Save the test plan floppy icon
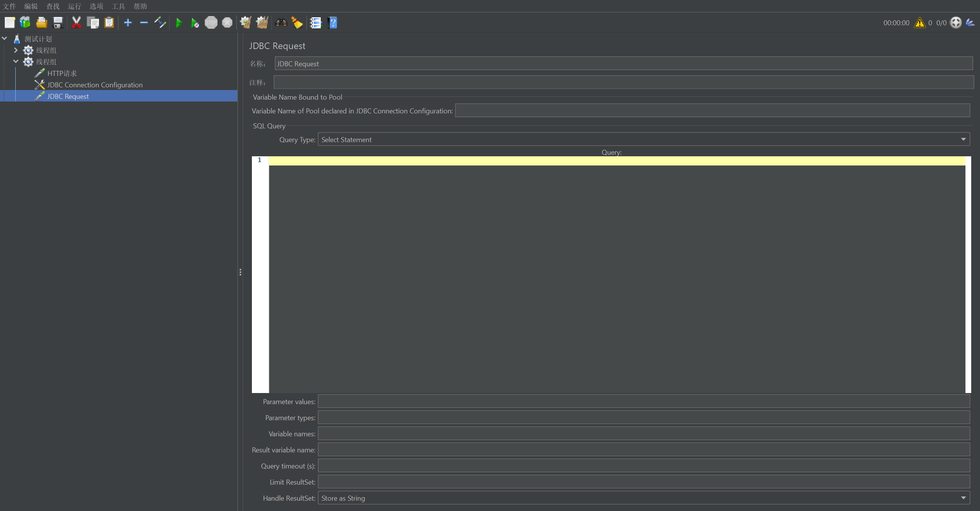This screenshot has height=511, width=980. [58, 23]
